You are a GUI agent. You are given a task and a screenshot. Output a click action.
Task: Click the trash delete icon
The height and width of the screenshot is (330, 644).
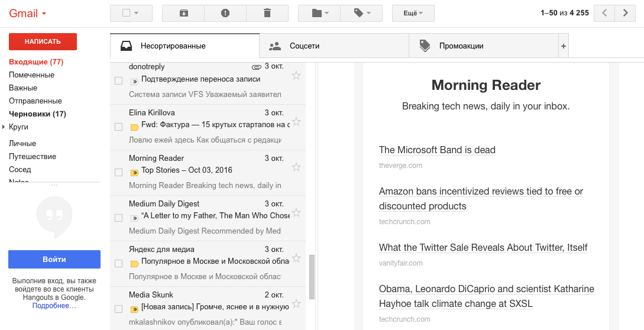click(x=267, y=13)
